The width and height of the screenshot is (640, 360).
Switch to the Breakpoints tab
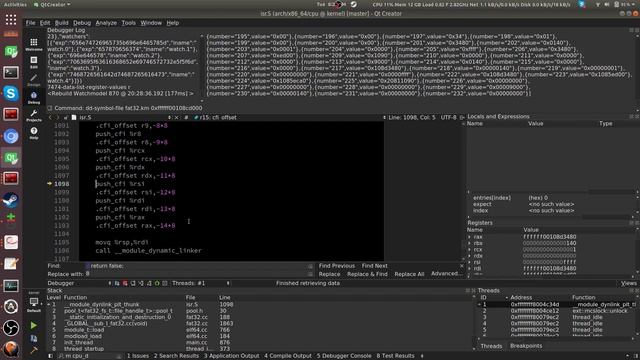[x=526, y=346]
